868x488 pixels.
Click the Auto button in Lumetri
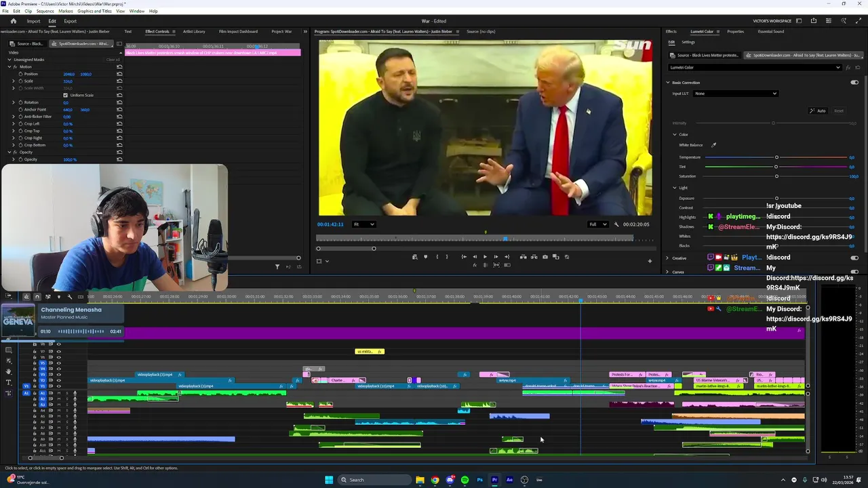[x=818, y=110]
